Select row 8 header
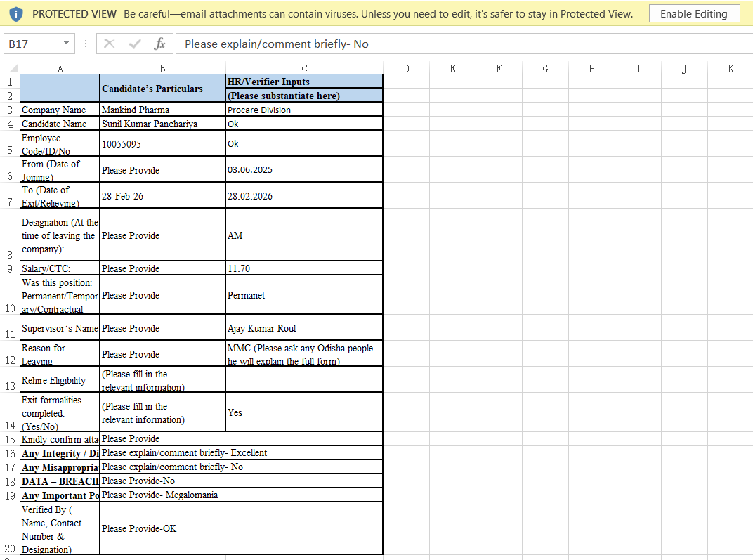753x560 pixels. pos(10,235)
